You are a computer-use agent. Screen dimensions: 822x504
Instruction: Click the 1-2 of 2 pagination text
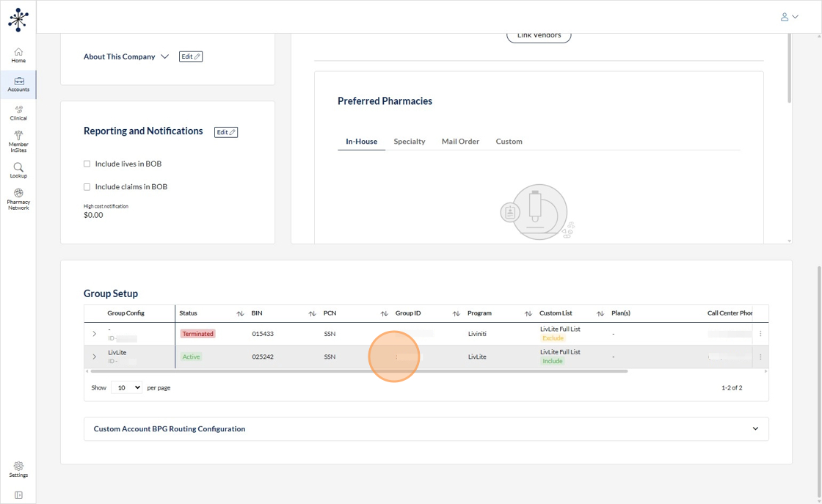731,387
